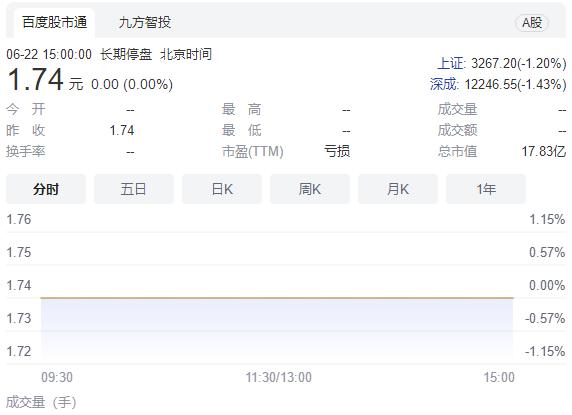Select the 分时 chart tab
The height and width of the screenshot is (415, 572).
46,189
